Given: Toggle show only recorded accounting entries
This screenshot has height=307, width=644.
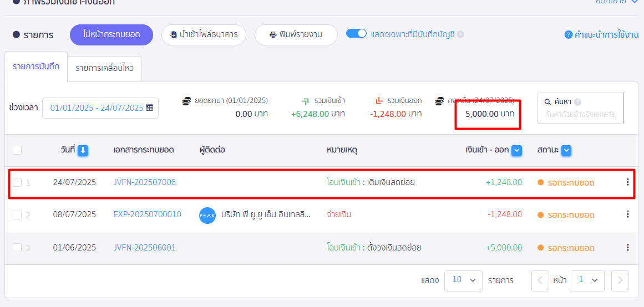Looking at the screenshot, I should pyautogui.click(x=356, y=34).
